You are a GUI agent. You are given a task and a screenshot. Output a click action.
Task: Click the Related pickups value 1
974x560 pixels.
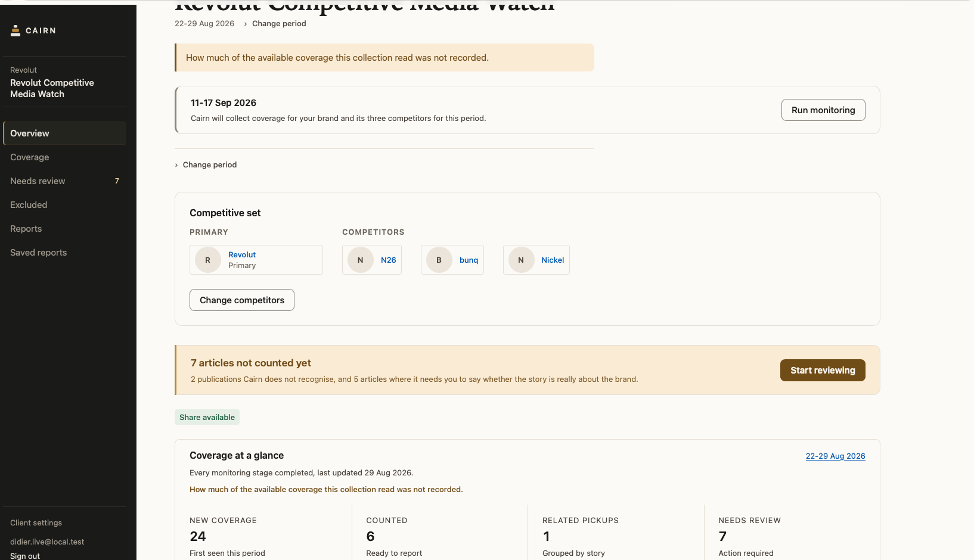pos(547,537)
